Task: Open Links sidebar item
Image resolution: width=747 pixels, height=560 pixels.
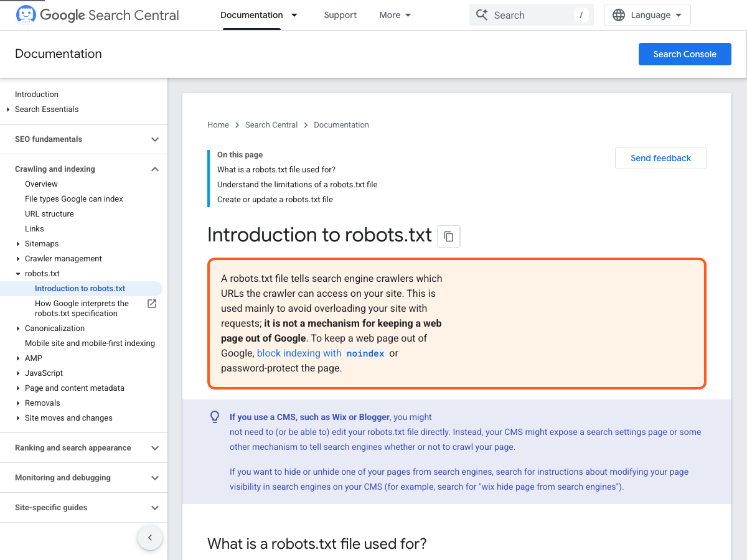Action: (x=34, y=229)
